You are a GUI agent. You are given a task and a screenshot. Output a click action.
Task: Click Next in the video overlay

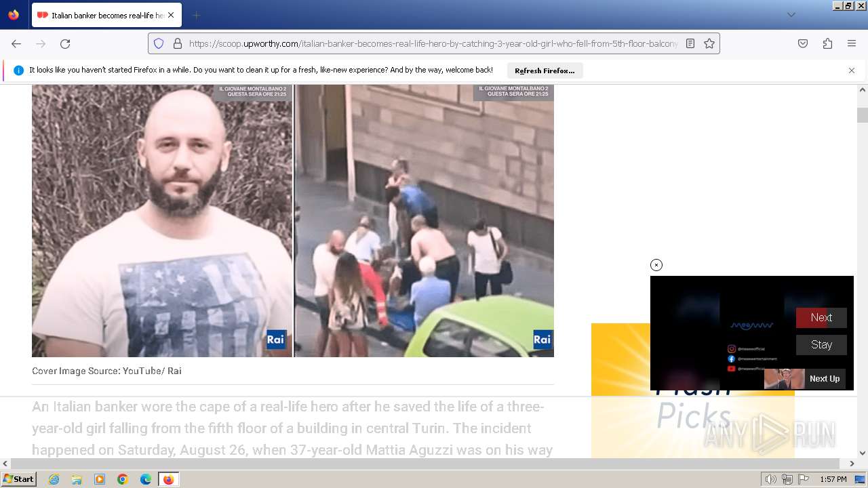[821, 318]
